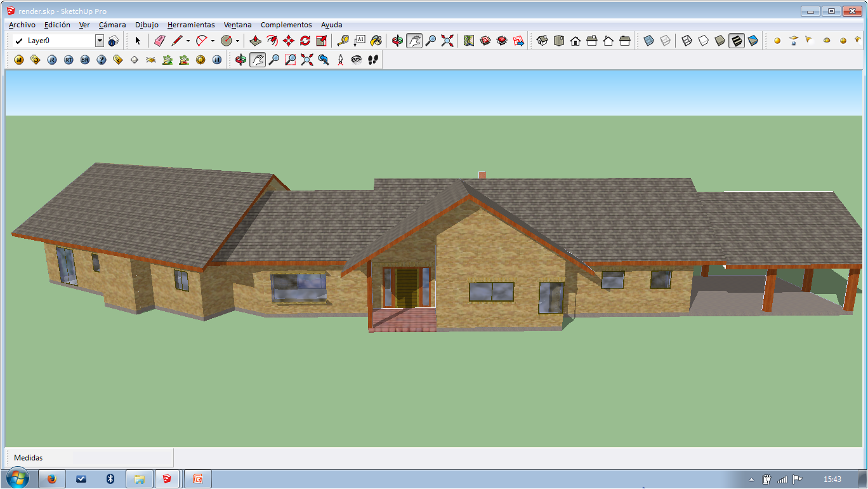
Task: Select the arrow Select tool
Action: pos(138,41)
